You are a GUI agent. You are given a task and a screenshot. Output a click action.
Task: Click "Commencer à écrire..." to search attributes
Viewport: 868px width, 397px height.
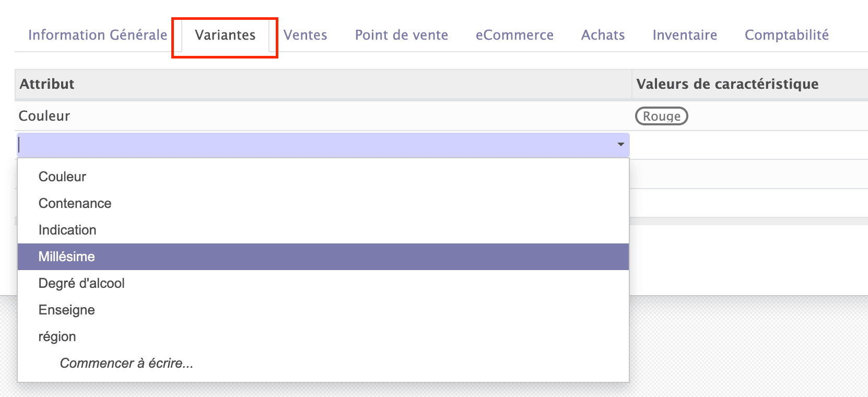pyautogui.click(x=126, y=363)
